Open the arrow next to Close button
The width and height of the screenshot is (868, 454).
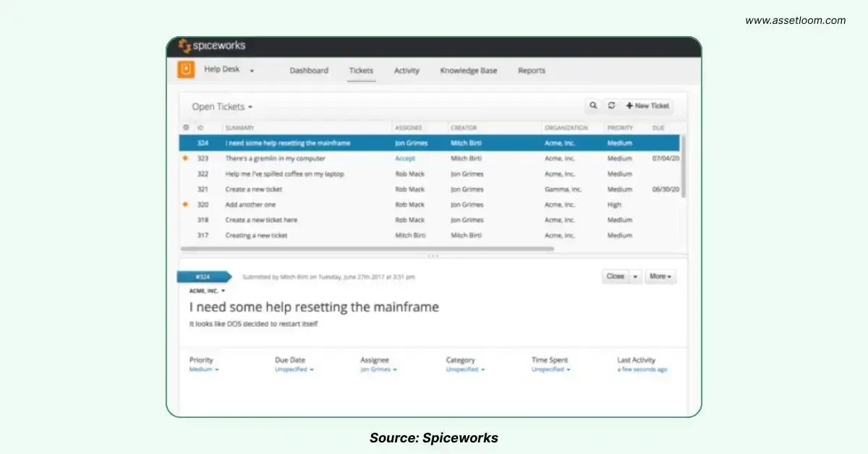pyautogui.click(x=635, y=276)
